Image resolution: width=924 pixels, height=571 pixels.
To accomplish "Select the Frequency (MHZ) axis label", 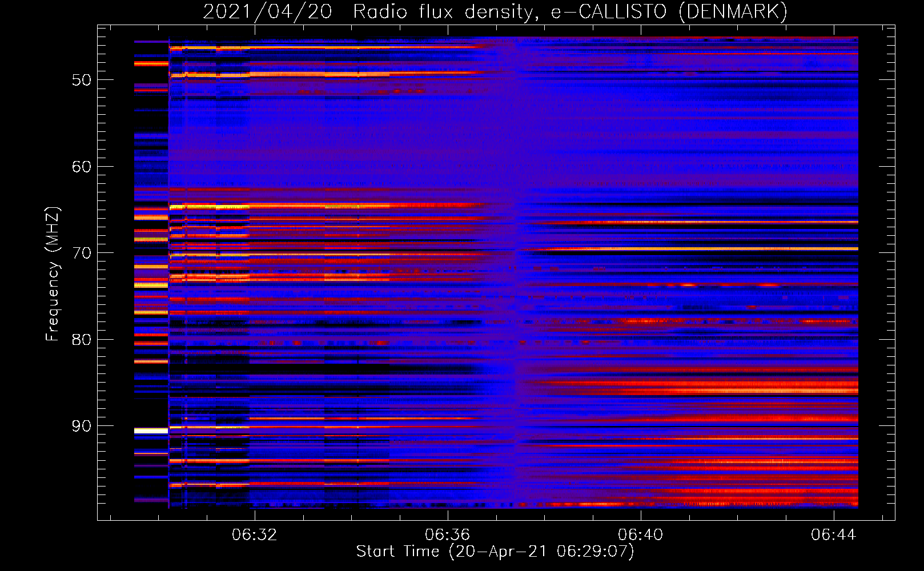I will click(52, 274).
